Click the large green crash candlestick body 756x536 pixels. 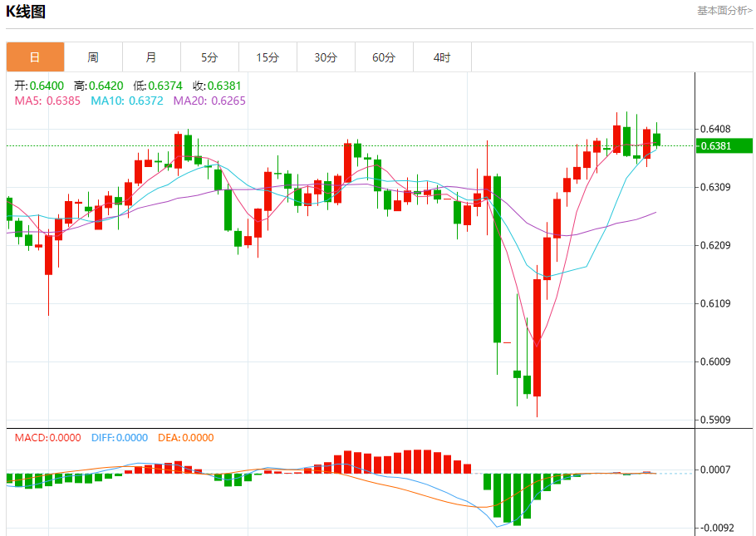(x=497, y=259)
